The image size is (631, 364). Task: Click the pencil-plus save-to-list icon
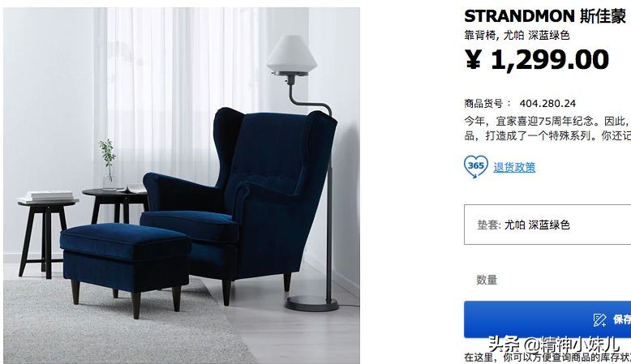(x=599, y=319)
